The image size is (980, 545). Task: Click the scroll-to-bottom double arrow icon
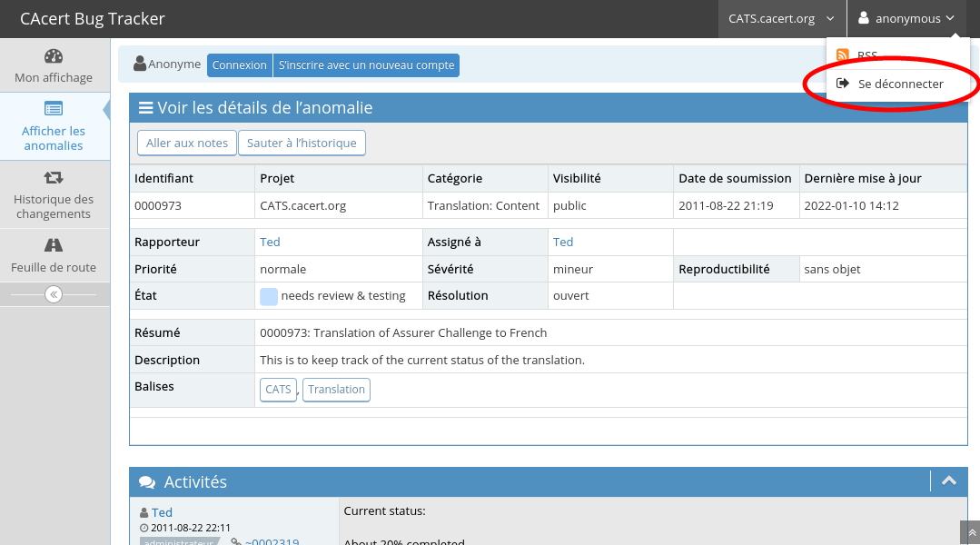pyautogui.click(x=970, y=532)
